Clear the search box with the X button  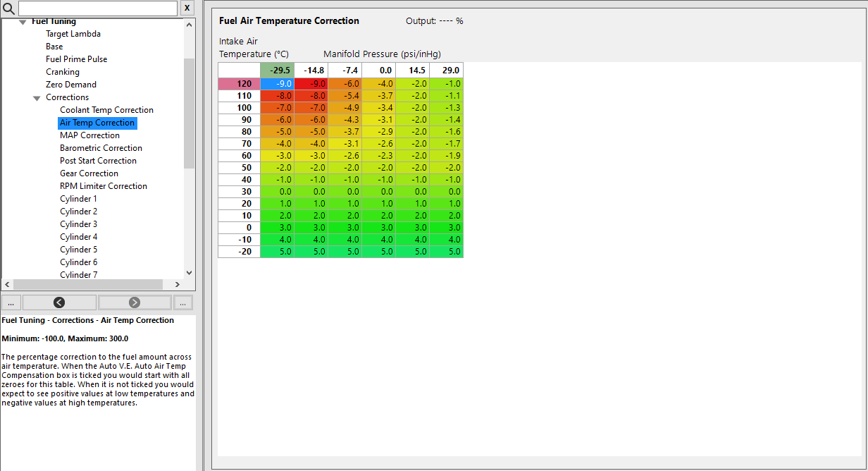[x=187, y=8]
